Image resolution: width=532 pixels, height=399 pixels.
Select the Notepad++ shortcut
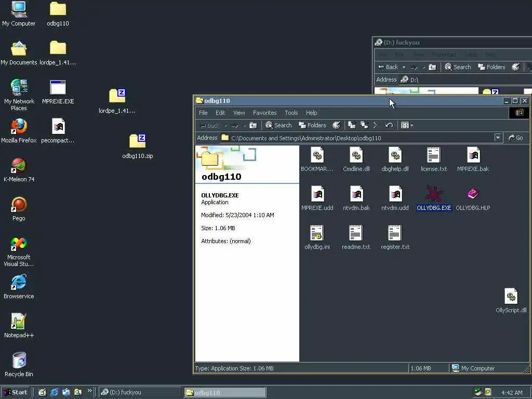tap(19, 326)
